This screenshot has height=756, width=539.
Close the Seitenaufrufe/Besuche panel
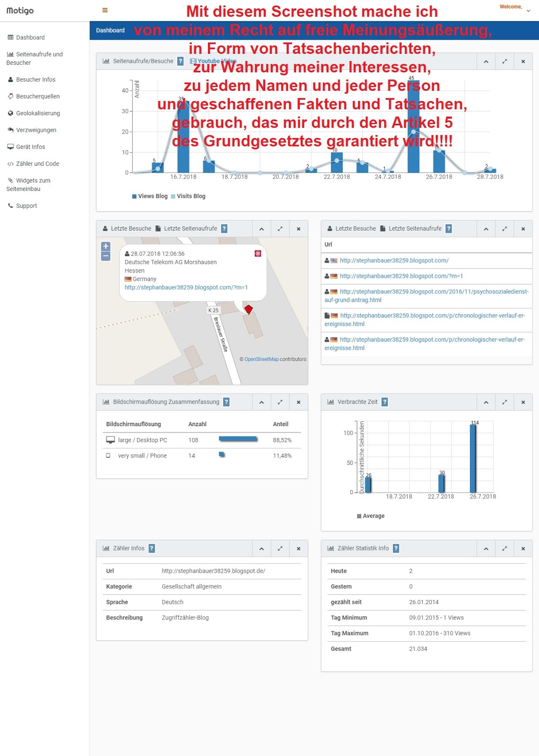point(523,61)
